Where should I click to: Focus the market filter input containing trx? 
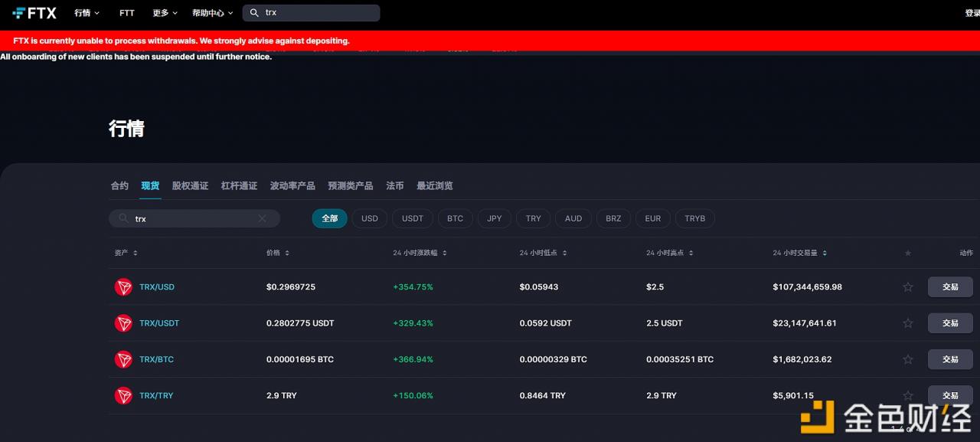point(194,218)
